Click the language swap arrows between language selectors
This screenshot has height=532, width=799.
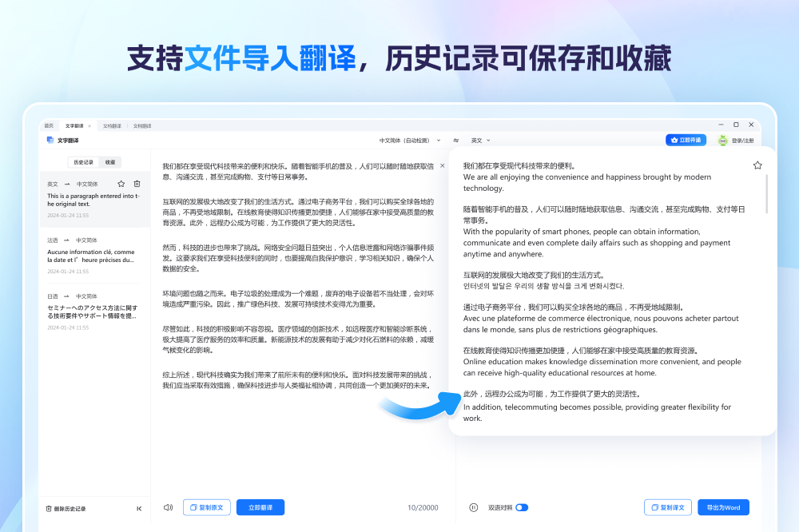click(455, 140)
